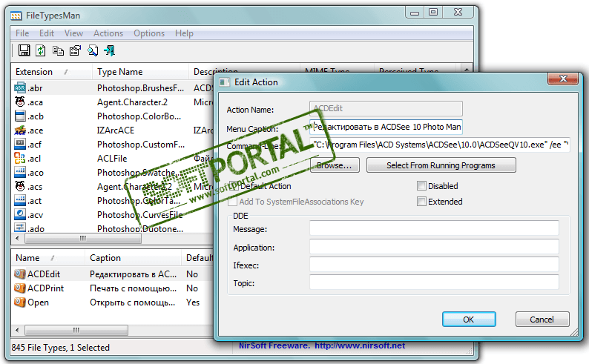
Task: Click the DDE Ifexec input field
Action: [x=434, y=265]
